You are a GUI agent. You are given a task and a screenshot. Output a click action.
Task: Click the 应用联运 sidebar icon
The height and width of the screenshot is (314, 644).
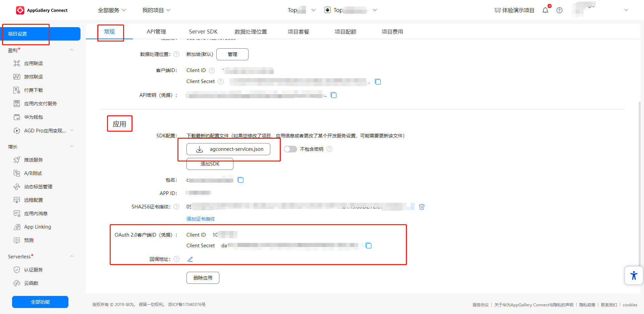coord(17,63)
